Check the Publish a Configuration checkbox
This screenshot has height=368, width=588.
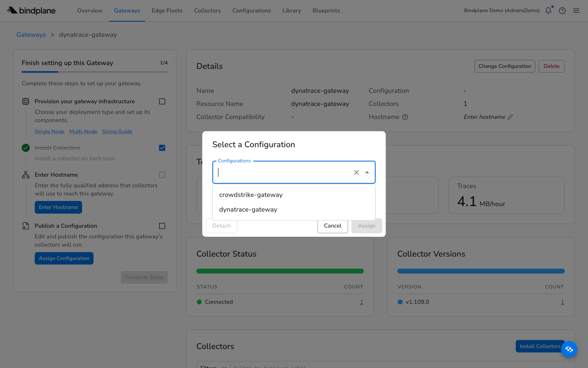[162, 226]
